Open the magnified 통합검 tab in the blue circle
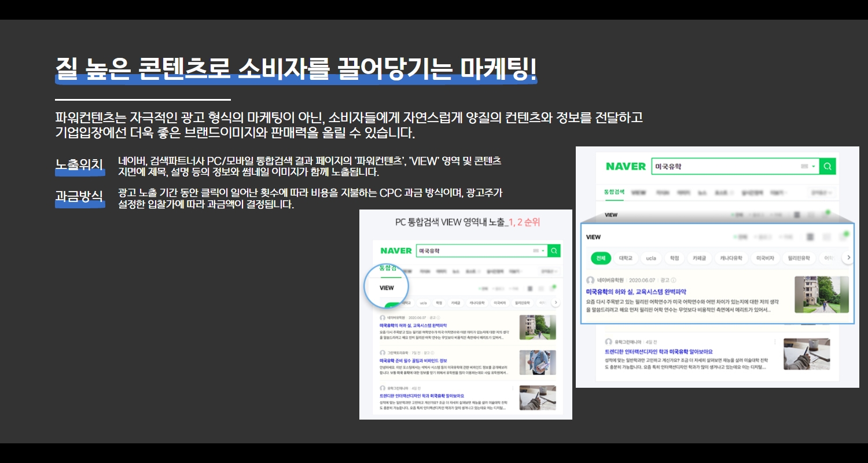Image resolution: width=868 pixels, height=463 pixels. click(x=388, y=268)
